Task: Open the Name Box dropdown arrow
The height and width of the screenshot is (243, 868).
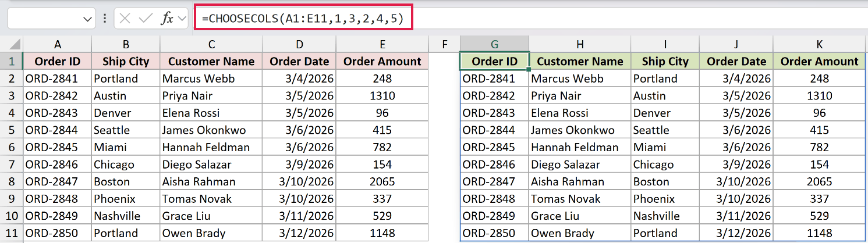Action: tap(88, 19)
